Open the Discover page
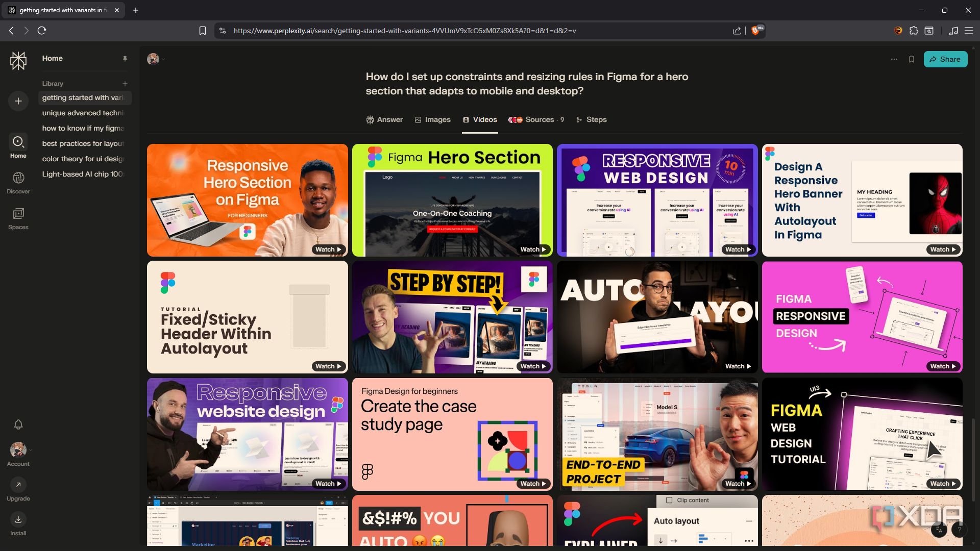 18,182
